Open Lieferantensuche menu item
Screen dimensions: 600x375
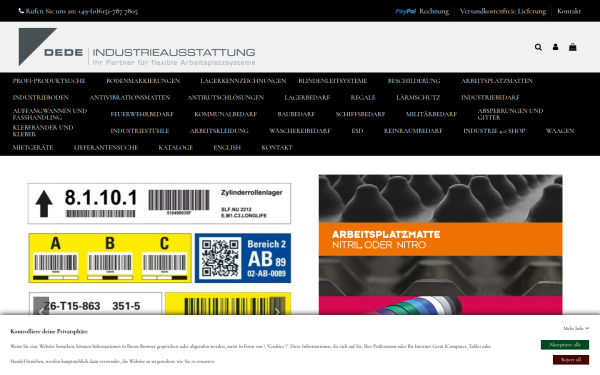point(106,147)
